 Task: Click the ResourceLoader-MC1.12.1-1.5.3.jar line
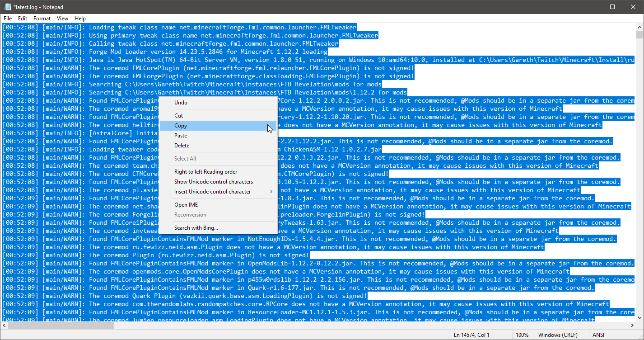point(319,312)
